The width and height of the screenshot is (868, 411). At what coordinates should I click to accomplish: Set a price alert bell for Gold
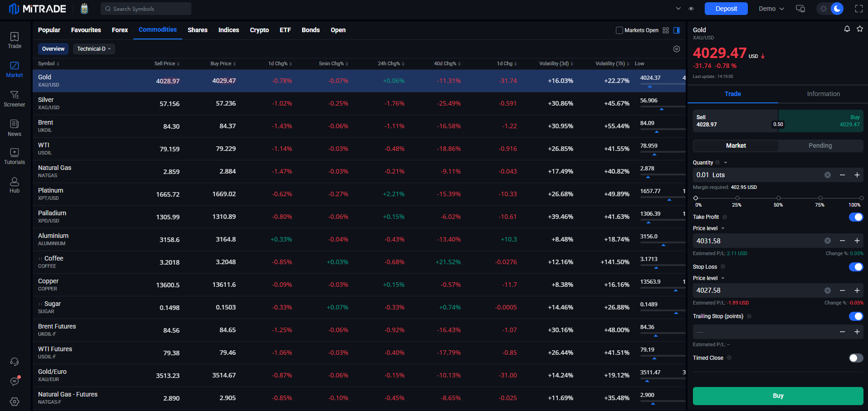click(x=847, y=29)
